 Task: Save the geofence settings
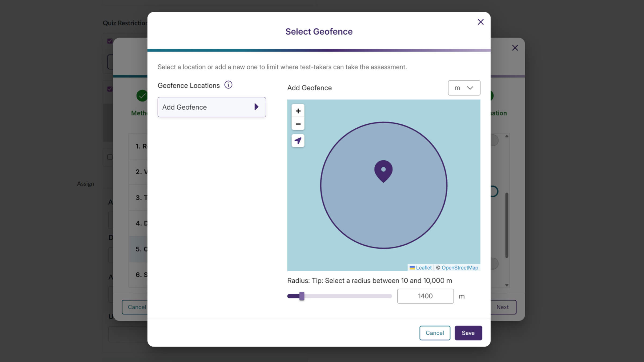tap(468, 333)
